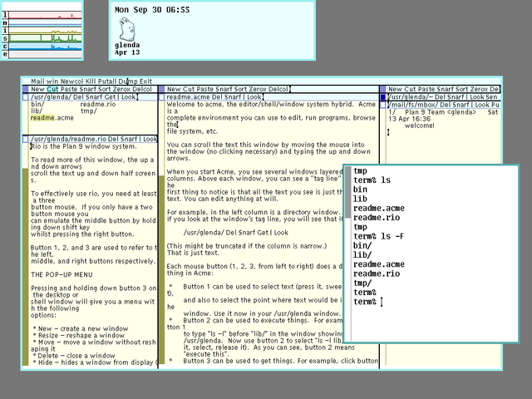
Task: Click the 'c' blue graph in stats
Action: point(45,47)
